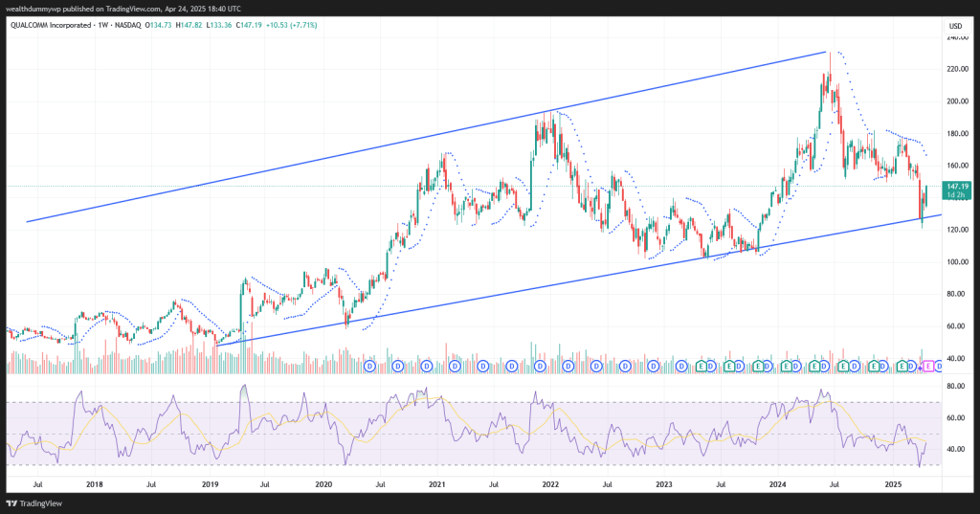Click the 2018 label on time axis
980x514 pixels.
97,486
